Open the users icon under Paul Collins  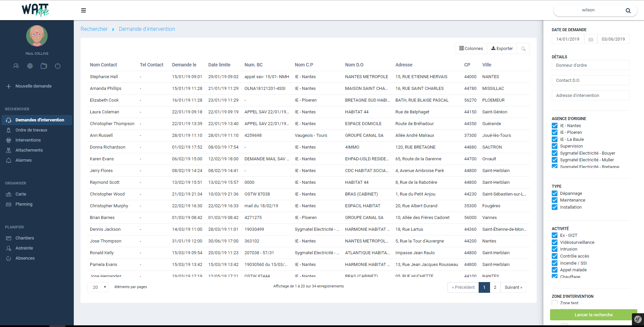[16, 66]
